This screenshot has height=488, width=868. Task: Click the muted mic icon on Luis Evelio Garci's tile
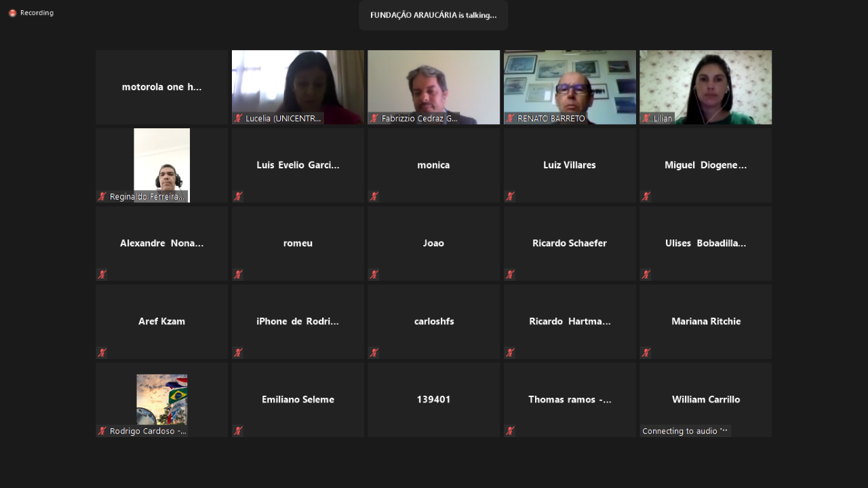pos(238,196)
